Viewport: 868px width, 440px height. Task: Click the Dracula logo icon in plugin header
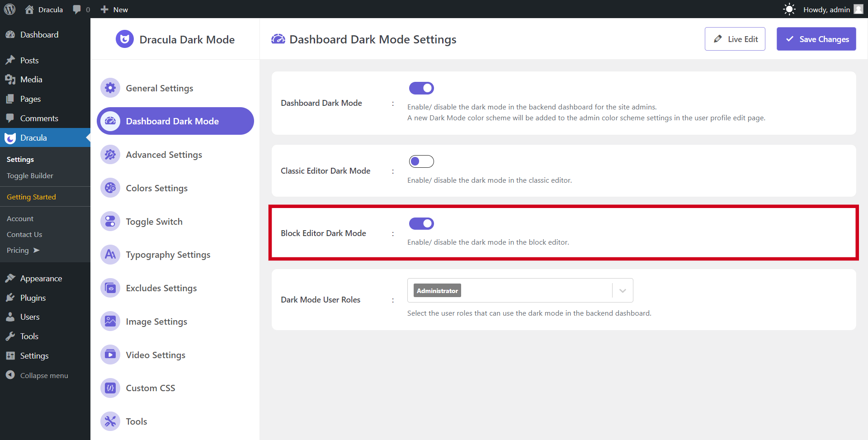point(125,39)
